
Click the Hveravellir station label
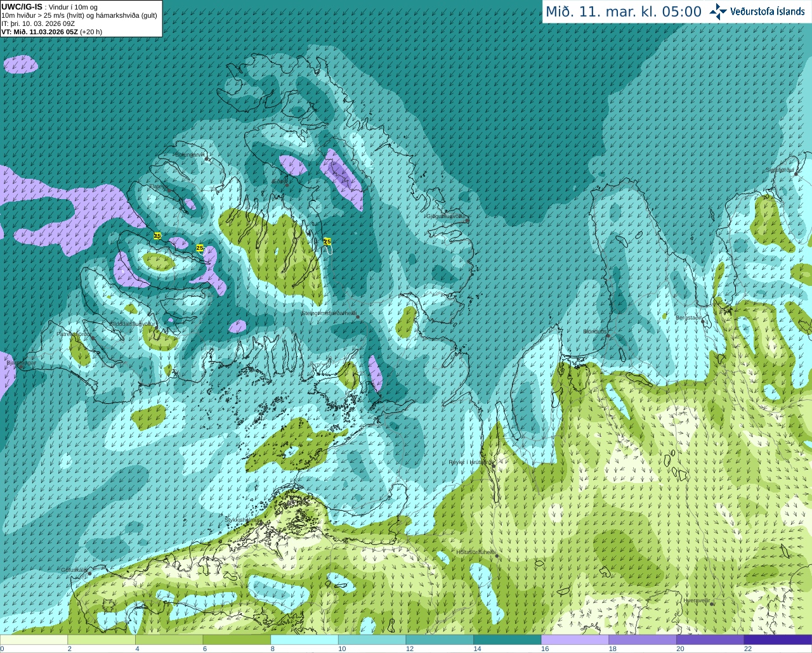coord(697,600)
